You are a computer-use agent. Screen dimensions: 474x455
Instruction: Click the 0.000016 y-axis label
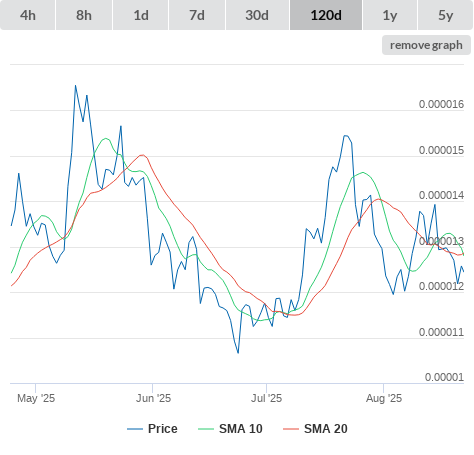(441, 104)
